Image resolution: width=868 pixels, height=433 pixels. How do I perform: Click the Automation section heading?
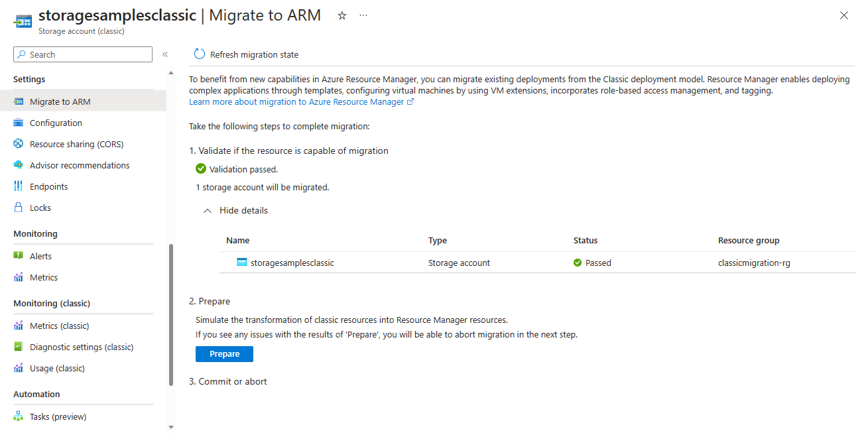pyautogui.click(x=36, y=394)
